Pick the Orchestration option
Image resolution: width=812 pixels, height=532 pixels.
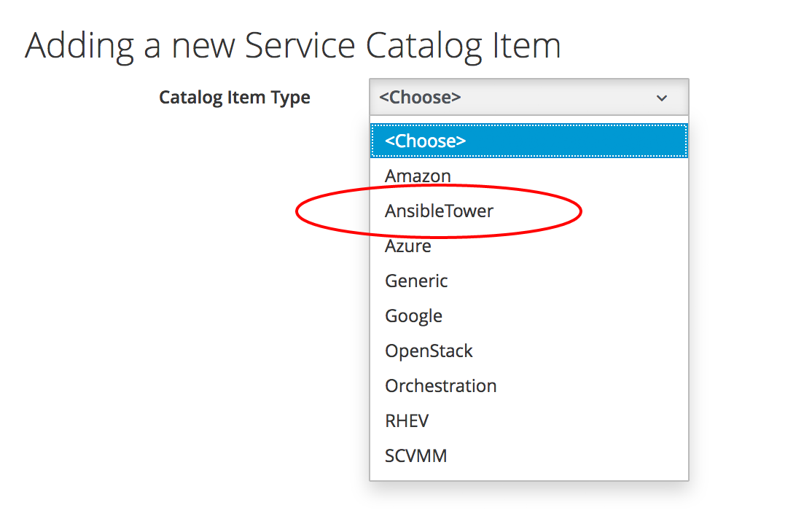click(x=440, y=386)
